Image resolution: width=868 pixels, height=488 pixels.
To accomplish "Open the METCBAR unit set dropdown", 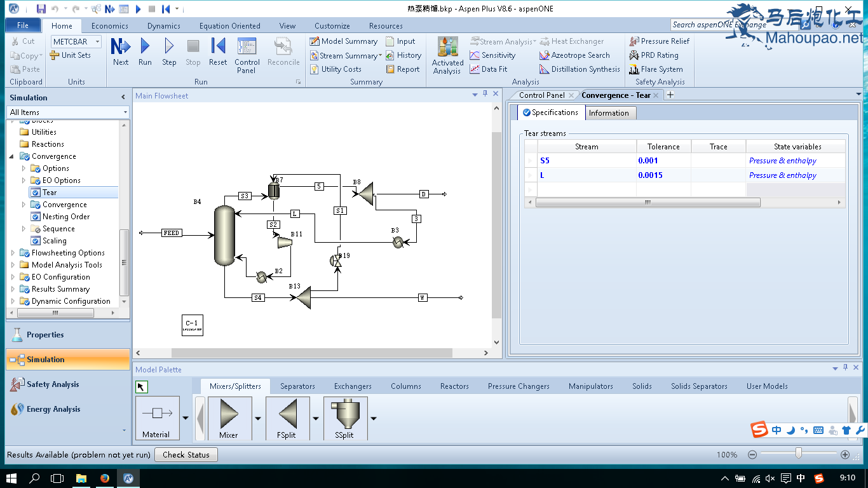I will point(98,41).
